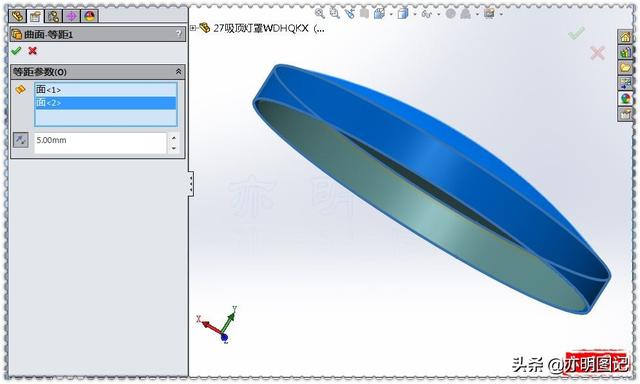Confirm the offset with the green checkmark in panel
Viewport: 640px width, 384px height.
[16, 51]
